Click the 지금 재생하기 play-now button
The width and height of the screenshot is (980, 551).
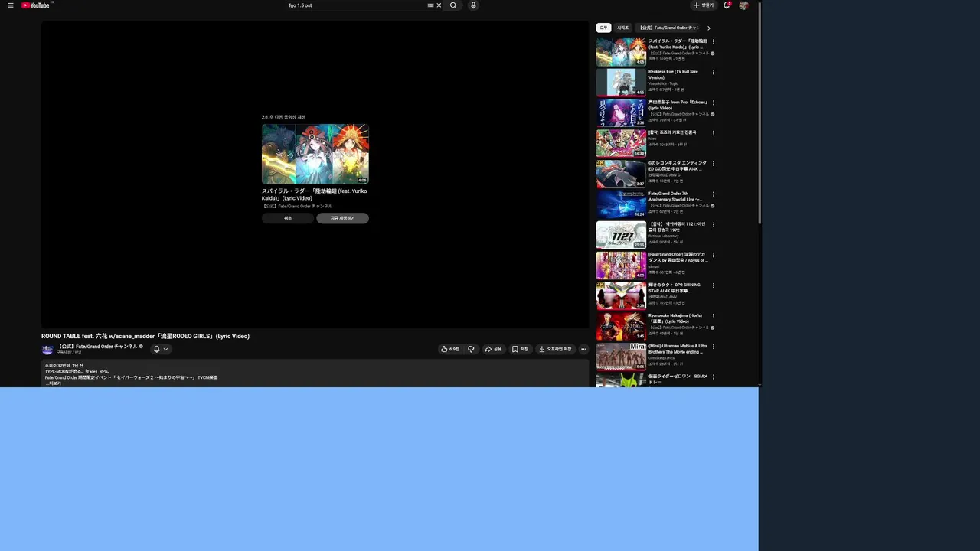pos(342,218)
